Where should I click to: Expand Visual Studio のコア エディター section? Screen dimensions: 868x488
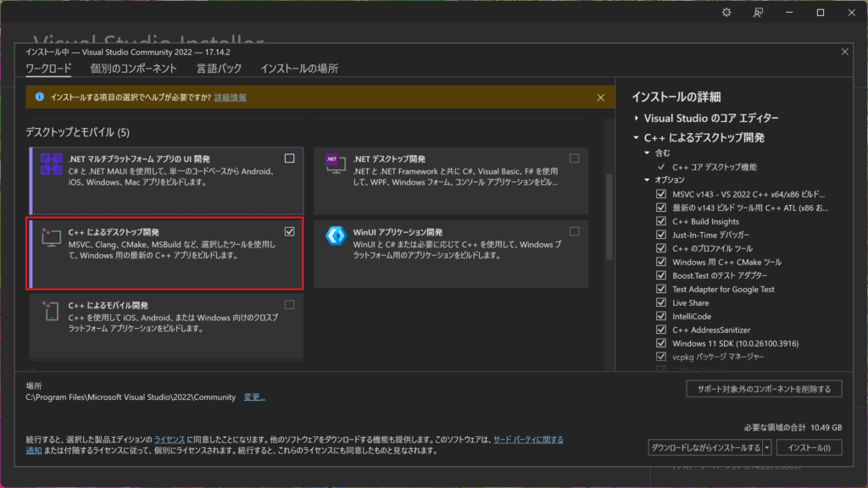tap(636, 118)
